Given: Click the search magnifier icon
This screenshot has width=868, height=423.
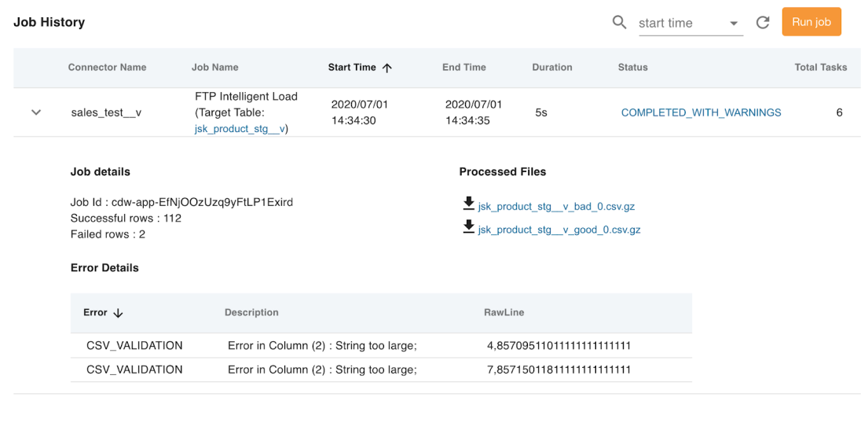Looking at the screenshot, I should point(619,22).
